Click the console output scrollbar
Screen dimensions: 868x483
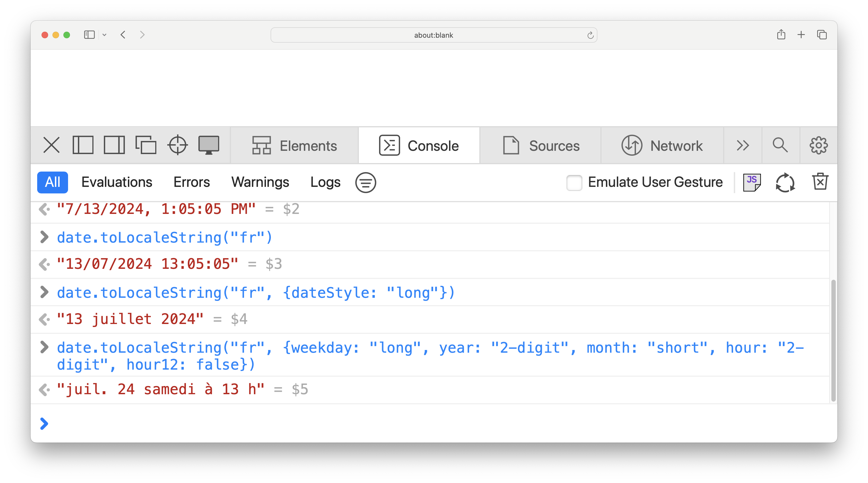point(833,340)
